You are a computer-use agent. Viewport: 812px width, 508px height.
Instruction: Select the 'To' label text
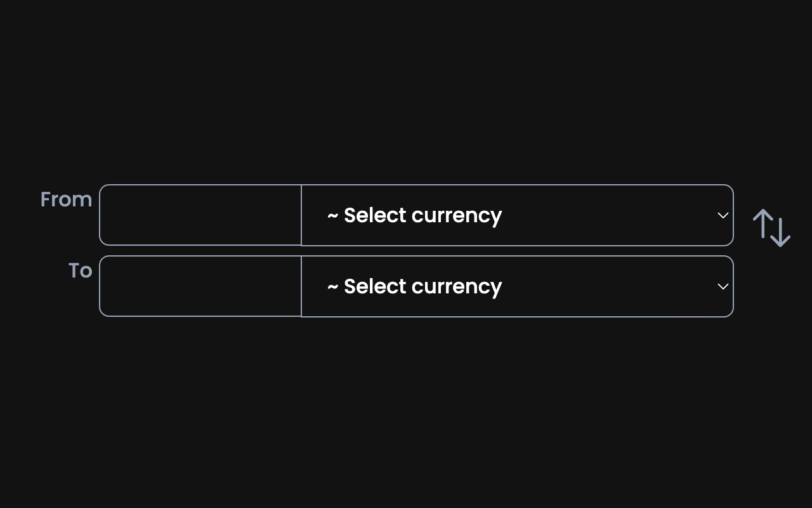[x=81, y=271]
